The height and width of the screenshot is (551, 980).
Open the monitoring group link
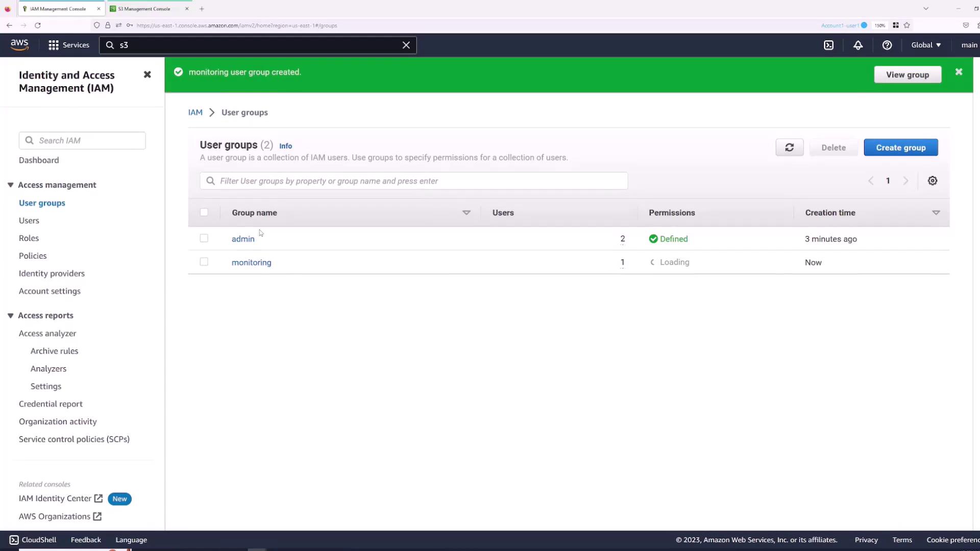point(251,262)
